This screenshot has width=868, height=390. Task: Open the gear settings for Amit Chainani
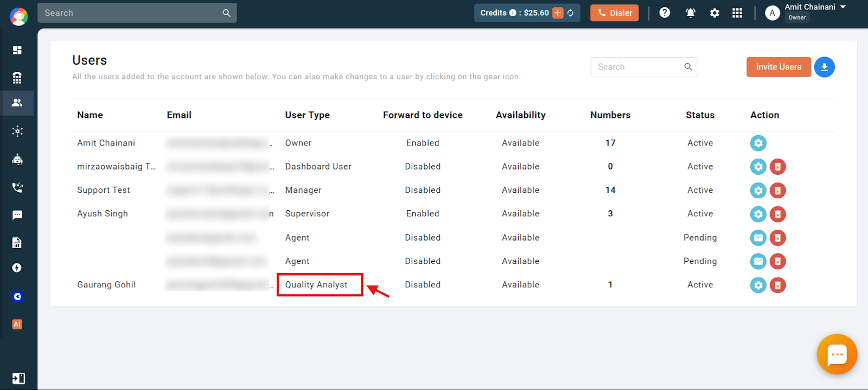[758, 143]
